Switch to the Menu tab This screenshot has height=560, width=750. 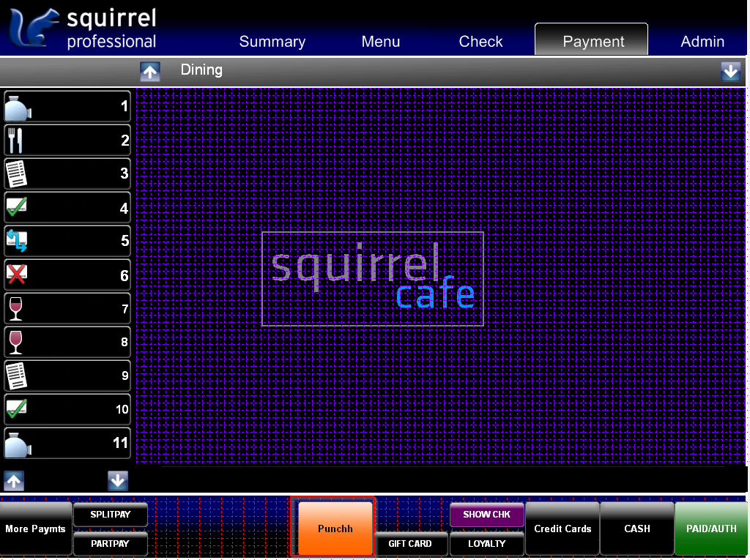point(380,42)
